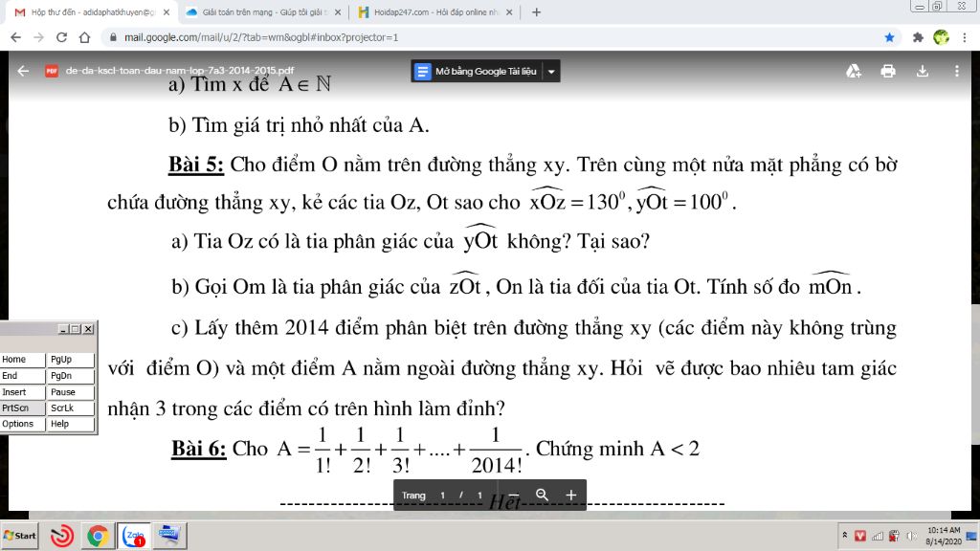This screenshot has height=551, width=980.
Task: Open the volume tray icon
Action: point(912,536)
